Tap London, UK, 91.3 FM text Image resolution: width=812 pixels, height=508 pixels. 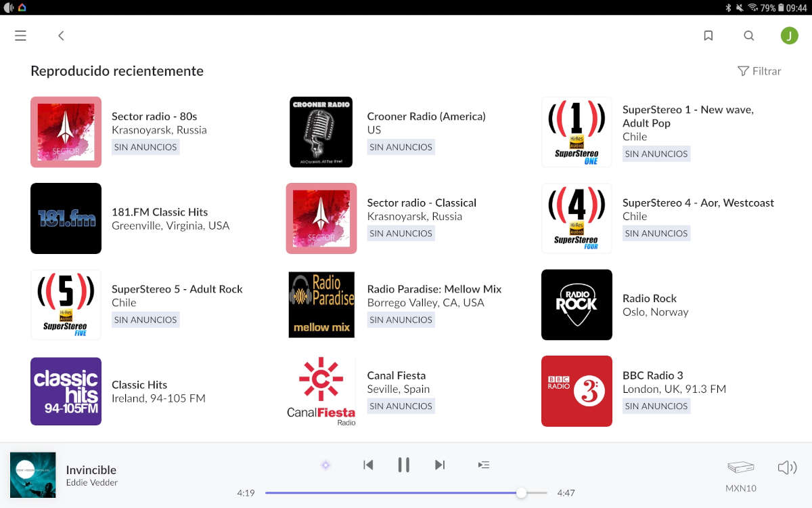(674, 389)
